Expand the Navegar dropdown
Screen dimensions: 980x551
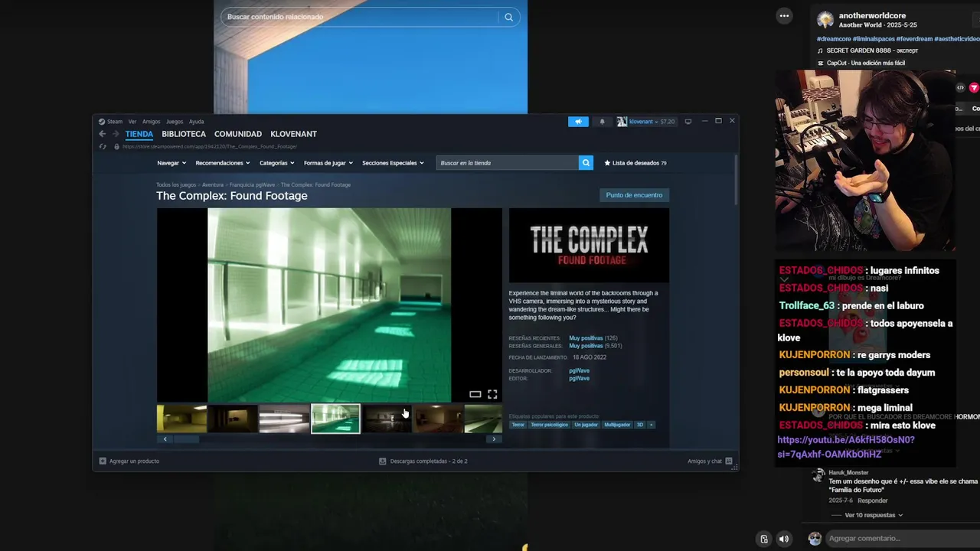(x=171, y=163)
